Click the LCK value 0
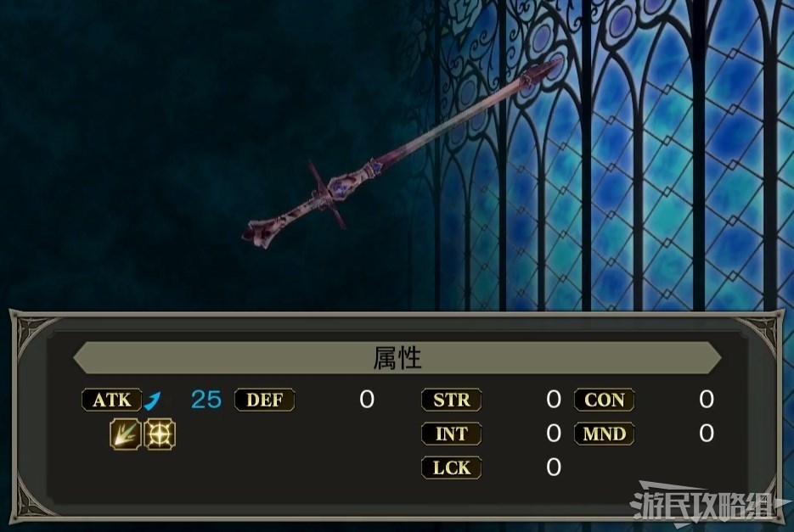The image size is (794, 532). [554, 468]
